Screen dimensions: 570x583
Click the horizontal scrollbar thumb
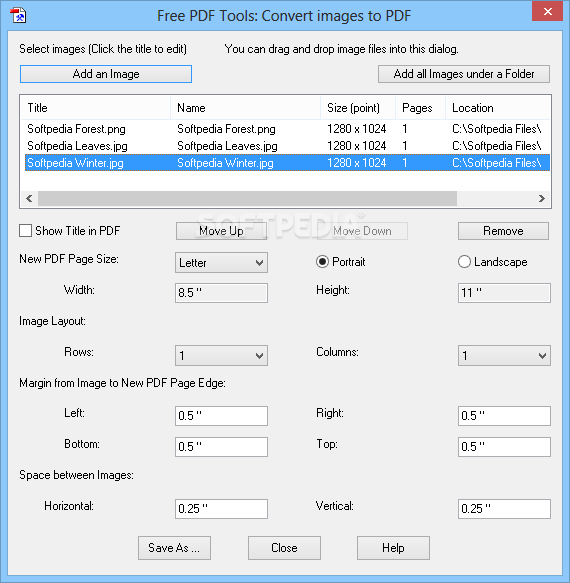(247, 199)
